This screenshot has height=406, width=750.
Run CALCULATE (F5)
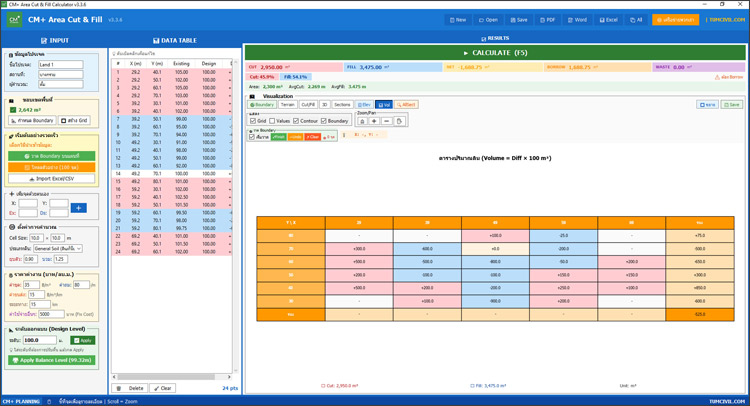pyautogui.click(x=495, y=52)
